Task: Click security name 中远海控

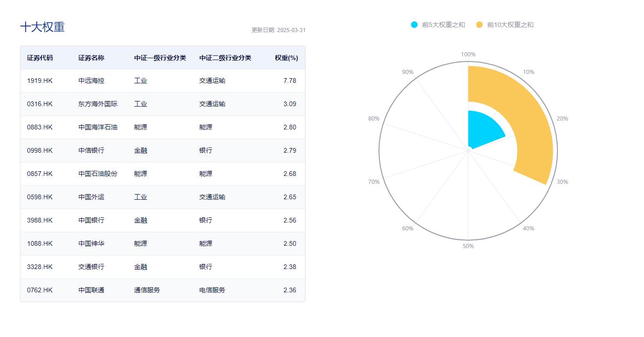Action: coord(91,81)
